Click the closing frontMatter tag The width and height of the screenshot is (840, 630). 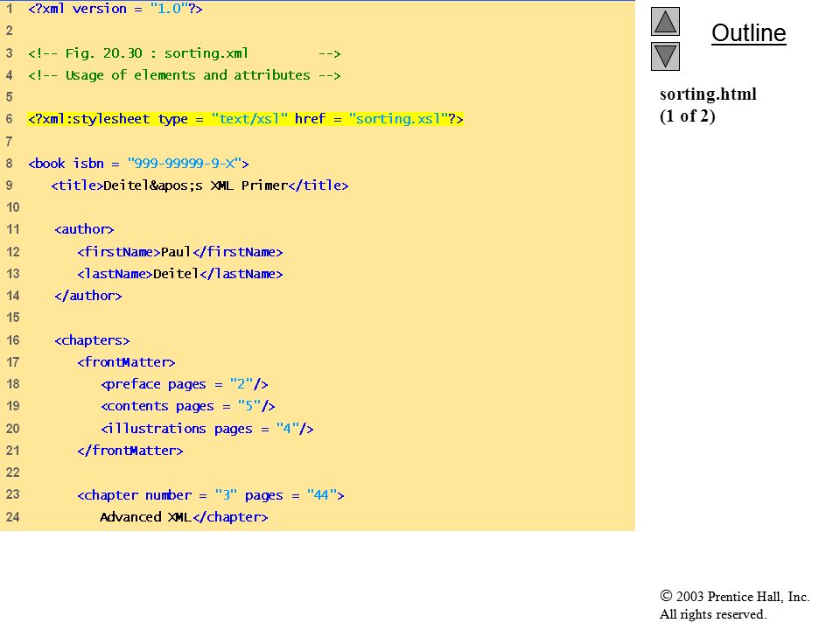(x=130, y=451)
